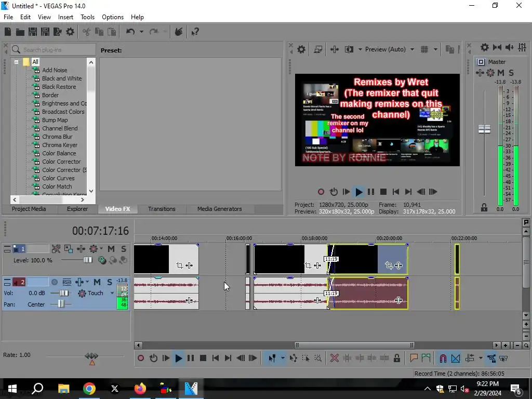Mute audio track 2
This screenshot has width=532, height=399.
(x=97, y=282)
